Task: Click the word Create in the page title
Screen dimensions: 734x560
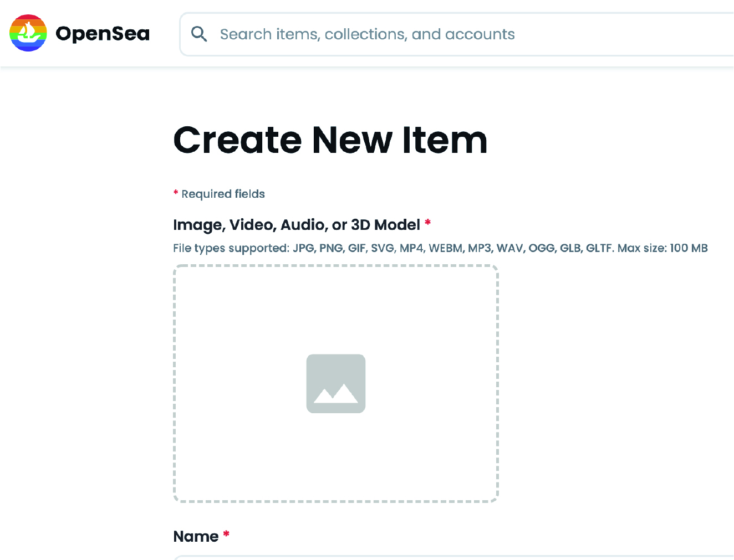Action: pyautogui.click(x=237, y=140)
